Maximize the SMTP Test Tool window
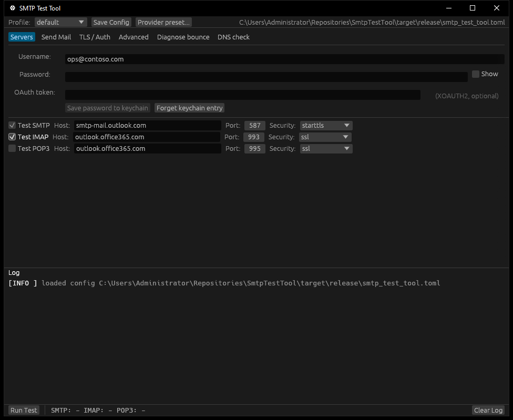The image size is (513, 420). tap(473, 8)
